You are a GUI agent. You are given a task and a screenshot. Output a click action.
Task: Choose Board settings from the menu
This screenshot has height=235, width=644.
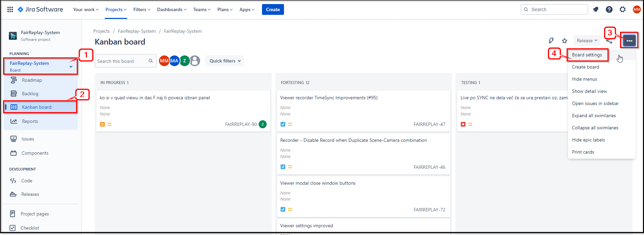[x=602, y=55]
